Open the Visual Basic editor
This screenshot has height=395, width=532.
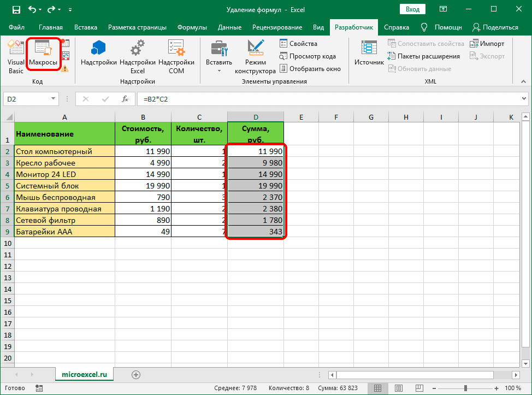[x=16, y=57]
